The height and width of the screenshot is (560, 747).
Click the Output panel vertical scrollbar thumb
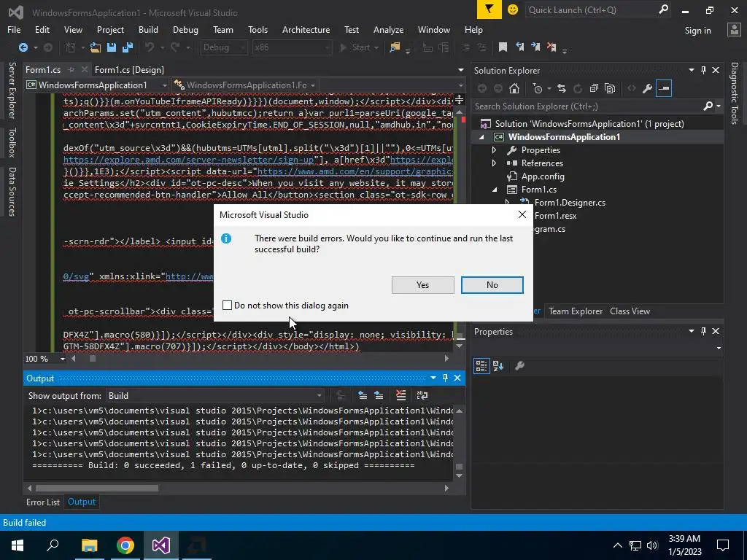click(x=460, y=467)
